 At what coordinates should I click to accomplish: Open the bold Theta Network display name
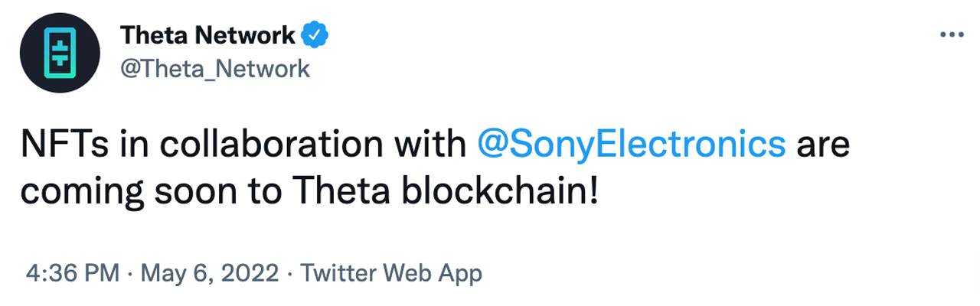tap(207, 35)
